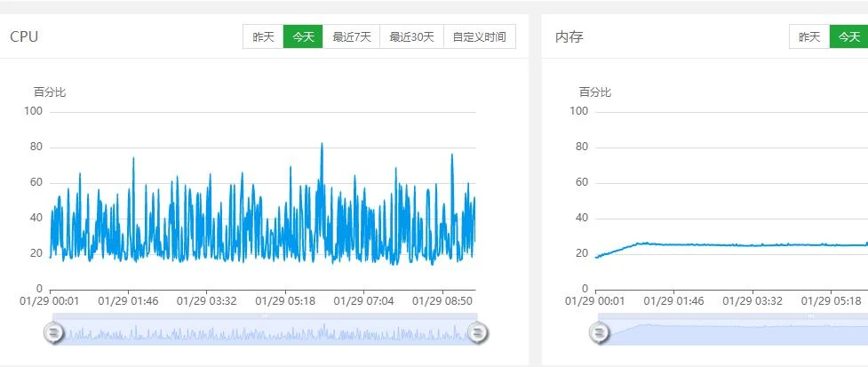This screenshot has width=868, height=367.
Task: Click right zoom handle of CPU chart
Action: 478,332
